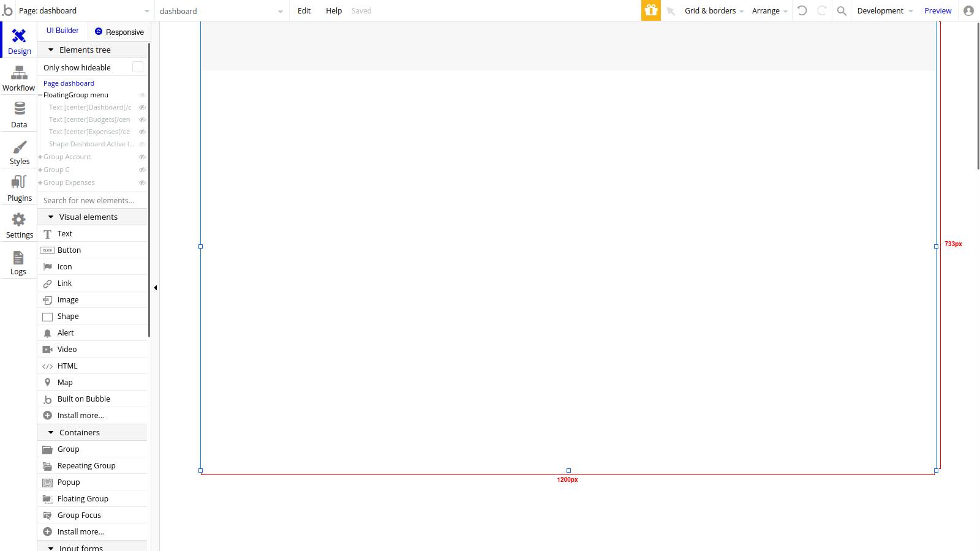Viewport: 980px width, 551px height.
Task: Collapse the Visual elements section
Action: pos(51,217)
